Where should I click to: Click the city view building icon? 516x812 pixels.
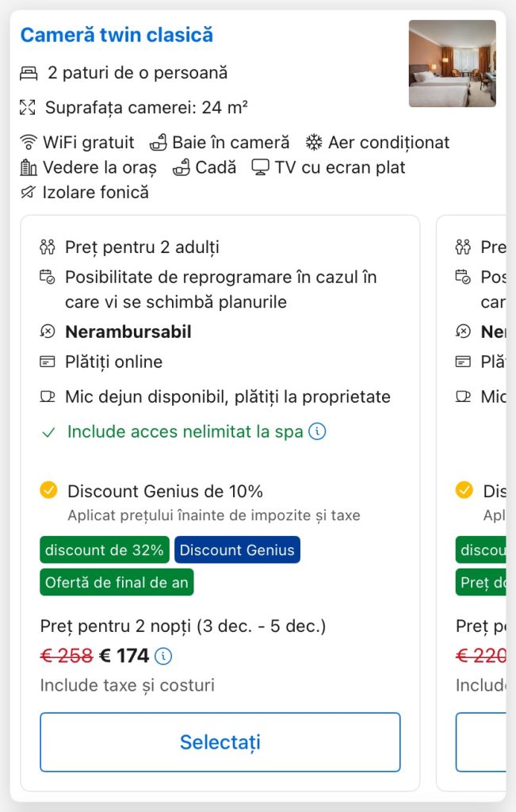(x=29, y=167)
